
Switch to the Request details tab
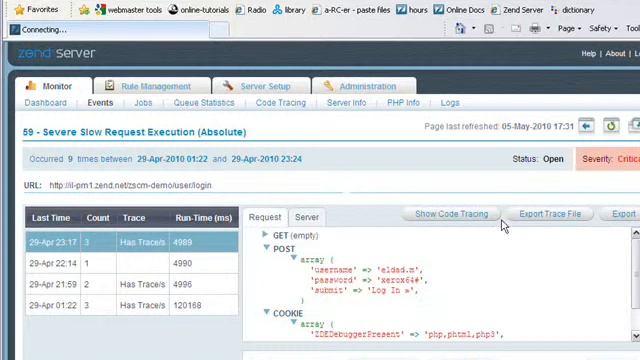pos(265,217)
